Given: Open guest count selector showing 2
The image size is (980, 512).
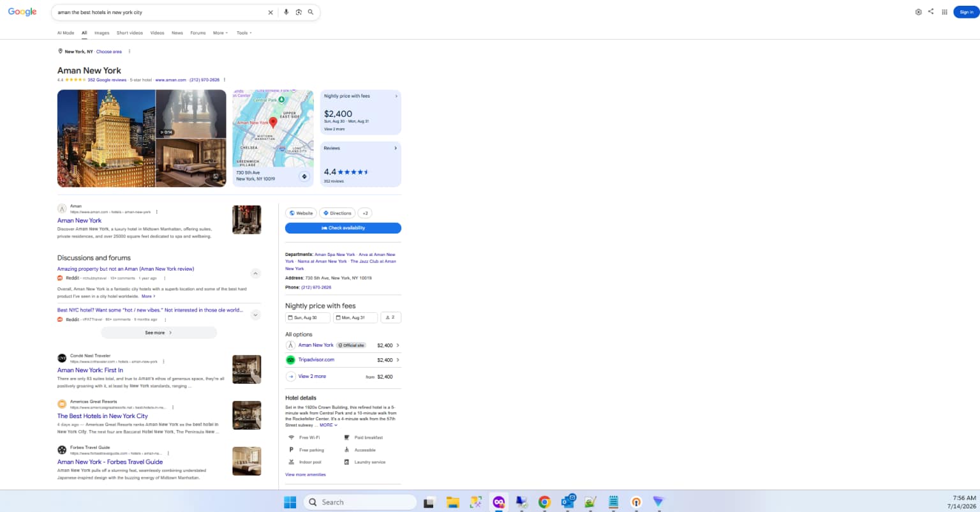Looking at the screenshot, I should coord(390,317).
